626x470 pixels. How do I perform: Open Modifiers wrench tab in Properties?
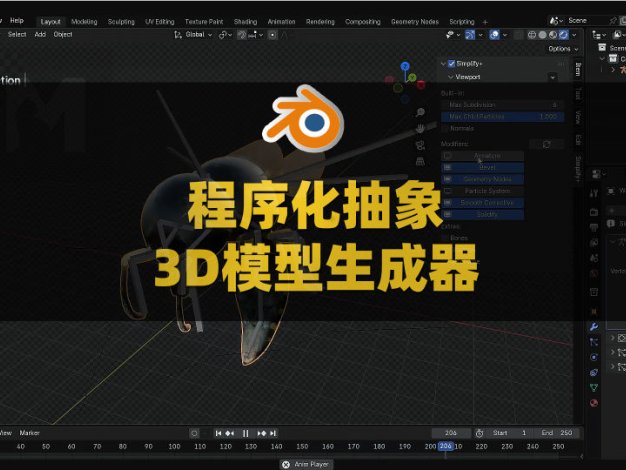click(594, 327)
